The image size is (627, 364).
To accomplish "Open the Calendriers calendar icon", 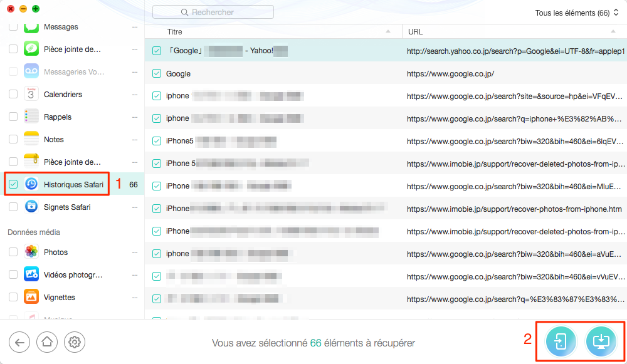I will click(31, 95).
